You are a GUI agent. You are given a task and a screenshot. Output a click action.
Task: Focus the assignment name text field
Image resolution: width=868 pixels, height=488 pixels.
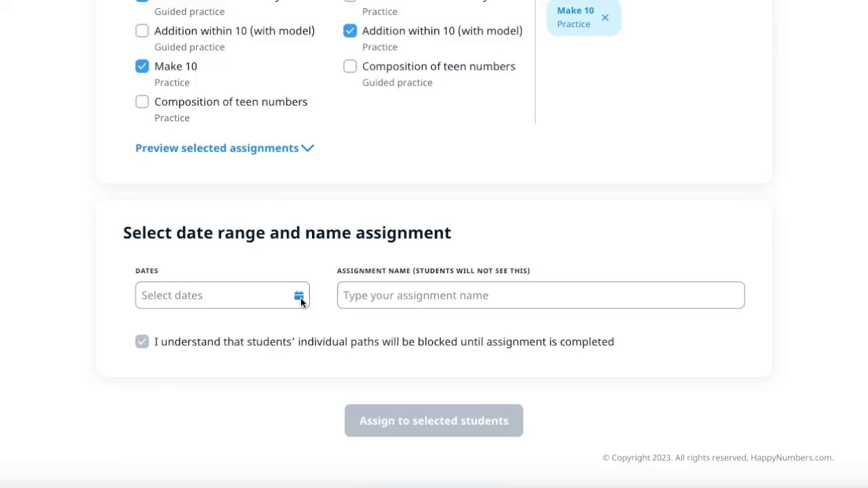[x=540, y=296]
